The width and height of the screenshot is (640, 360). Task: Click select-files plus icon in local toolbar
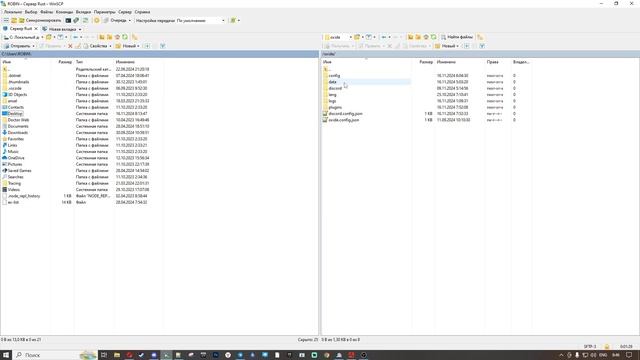[147, 46]
